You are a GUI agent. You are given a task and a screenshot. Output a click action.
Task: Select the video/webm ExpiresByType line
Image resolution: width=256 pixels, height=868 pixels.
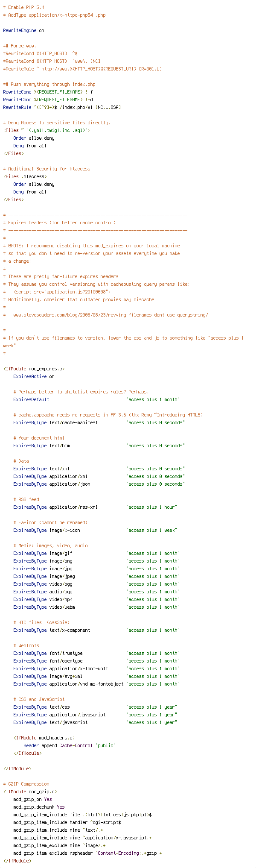tap(96, 607)
